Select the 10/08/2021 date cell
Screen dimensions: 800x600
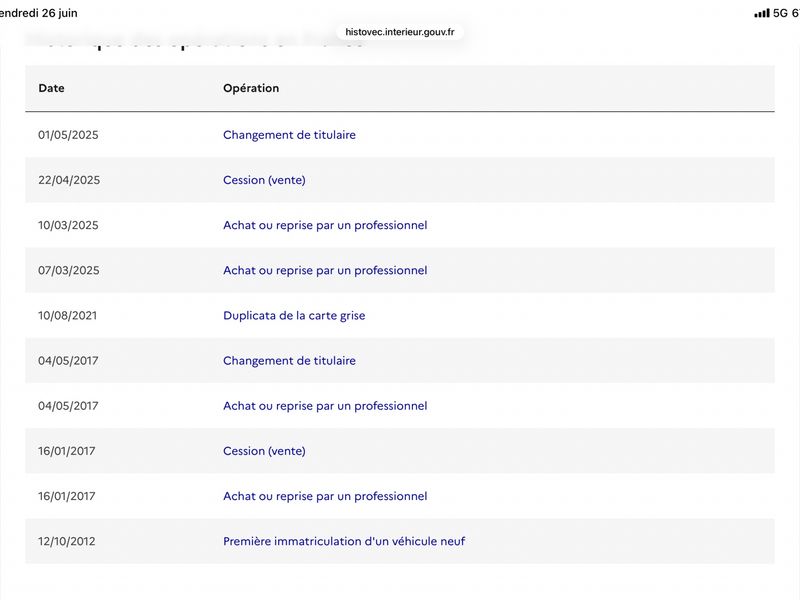coord(67,315)
